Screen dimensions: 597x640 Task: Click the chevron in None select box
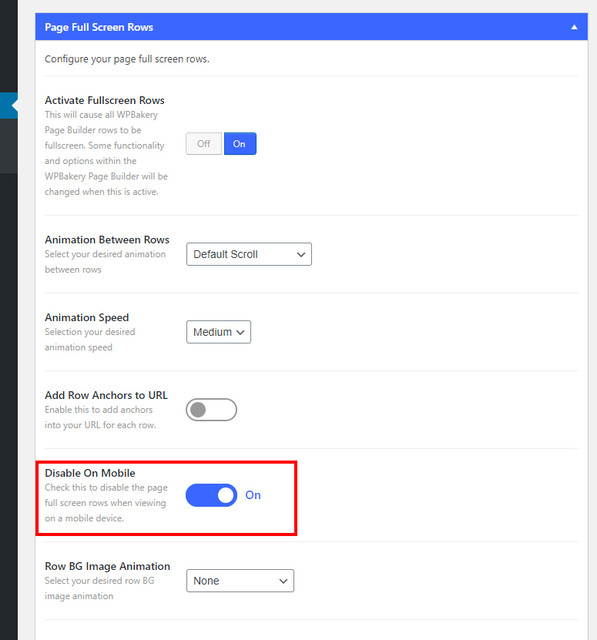tap(283, 581)
